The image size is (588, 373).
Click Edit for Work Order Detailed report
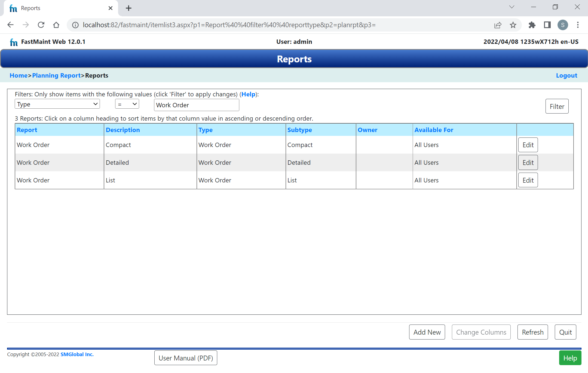coord(528,163)
